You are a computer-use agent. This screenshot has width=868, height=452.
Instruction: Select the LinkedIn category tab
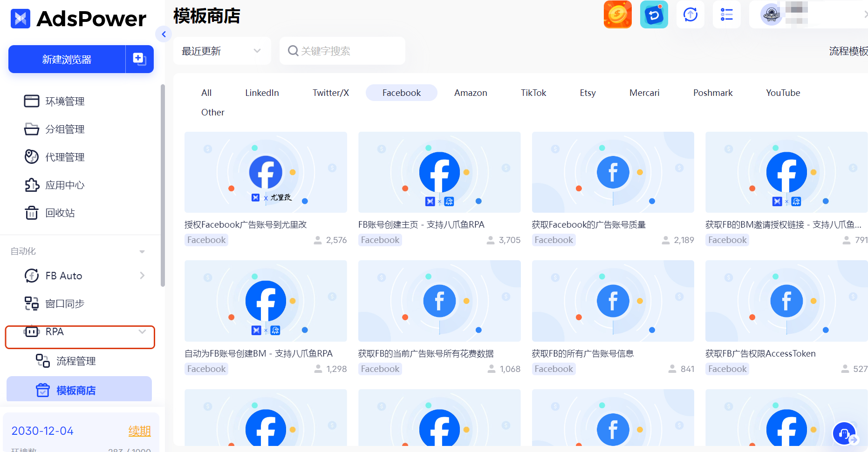(x=262, y=93)
